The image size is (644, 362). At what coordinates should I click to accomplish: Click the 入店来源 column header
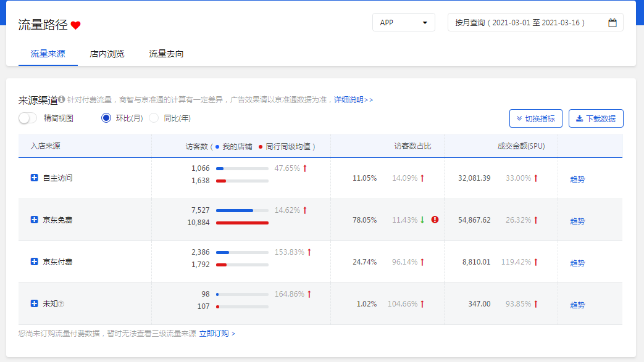[46, 146]
